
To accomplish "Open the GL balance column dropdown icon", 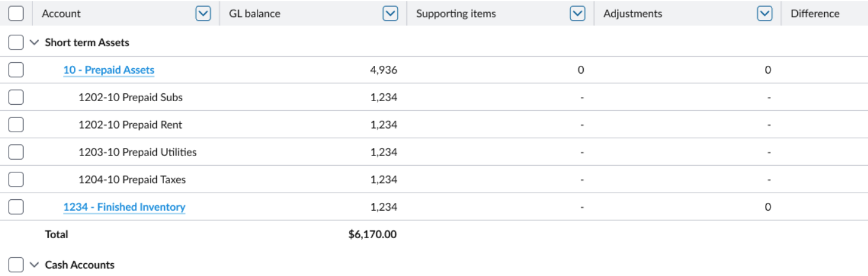I will (x=390, y=13).
